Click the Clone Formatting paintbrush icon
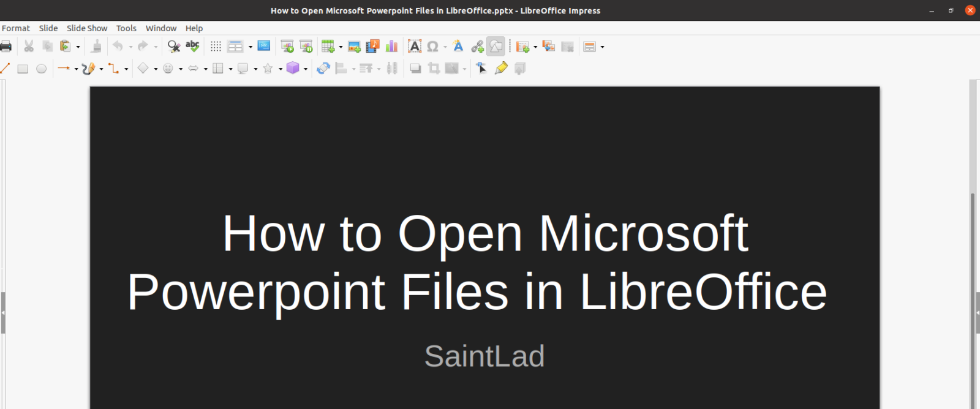This screenshot has height=409, width=980. click(96, 47)
